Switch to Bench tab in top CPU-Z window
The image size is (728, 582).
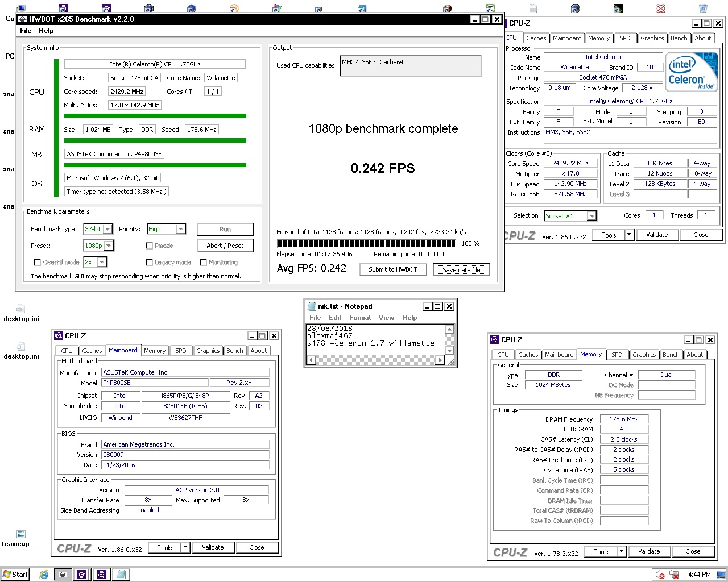679,38
